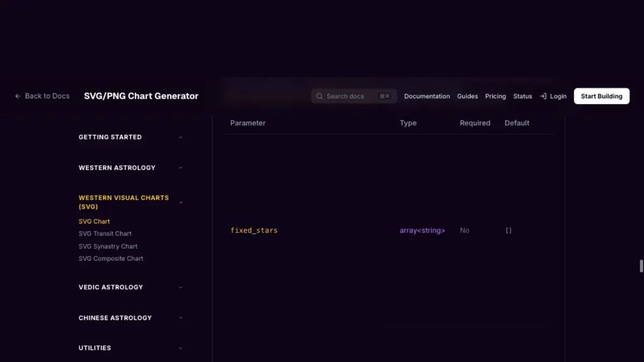Click the ⌘K shortcut badge

click(384, 96)
